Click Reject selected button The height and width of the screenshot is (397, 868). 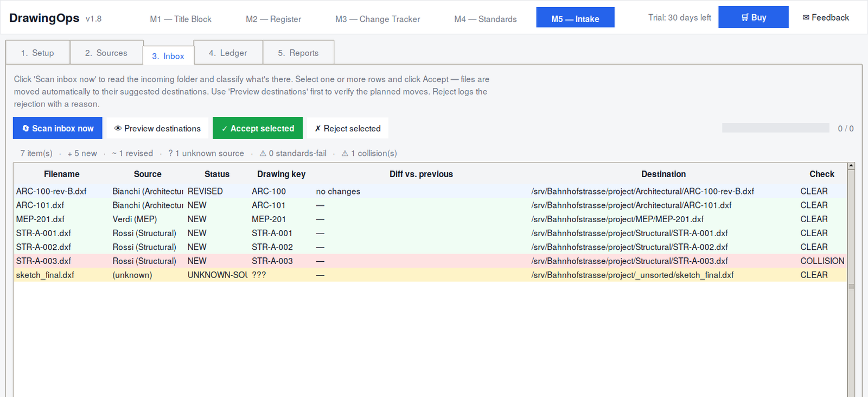pos(348,128)
